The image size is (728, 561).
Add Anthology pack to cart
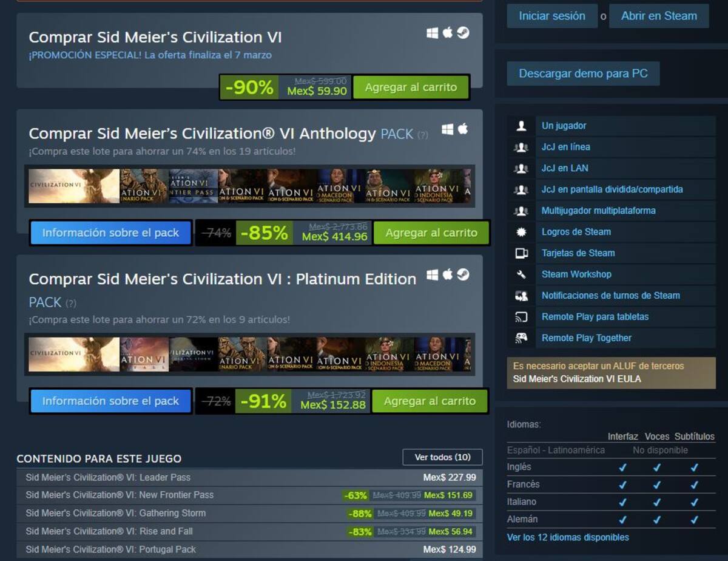coord(431,233)
